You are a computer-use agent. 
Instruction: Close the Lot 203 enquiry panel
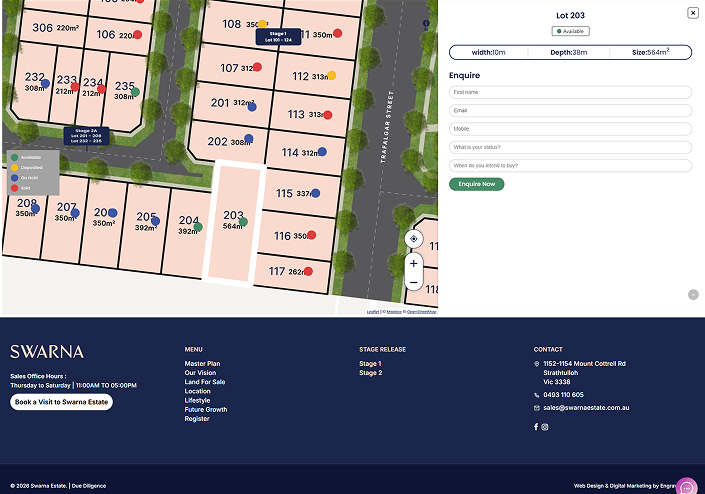point(693,13)
